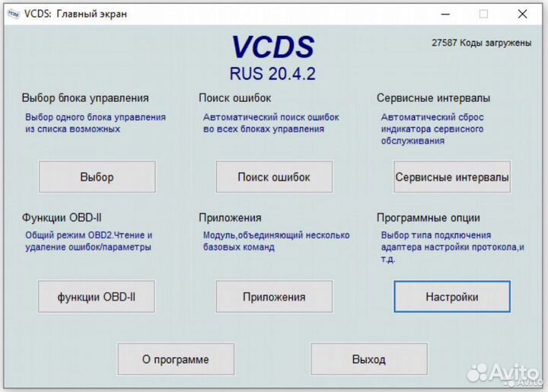Click the 'Программные опции' section heading
This screenshot has width=548, height=392.
(429, 218)
